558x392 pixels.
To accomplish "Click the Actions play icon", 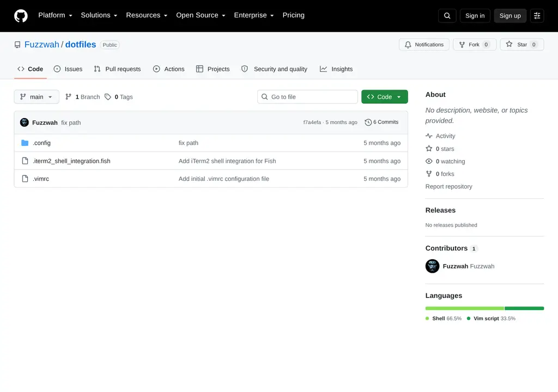I will tap(156, 69).
